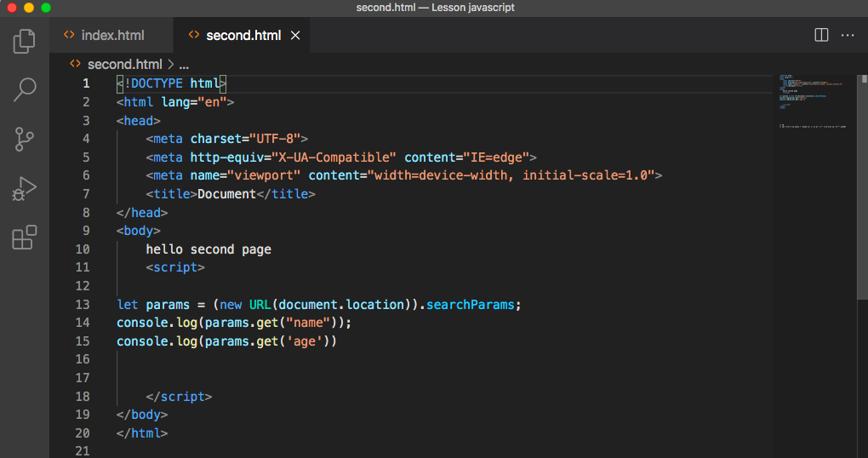Open Run and Debug view

(x=25, y=188)
